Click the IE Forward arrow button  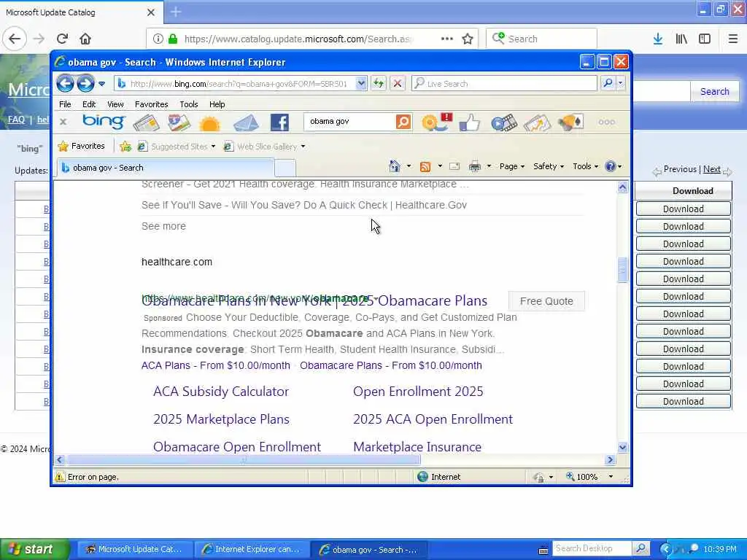click(86, 83)
